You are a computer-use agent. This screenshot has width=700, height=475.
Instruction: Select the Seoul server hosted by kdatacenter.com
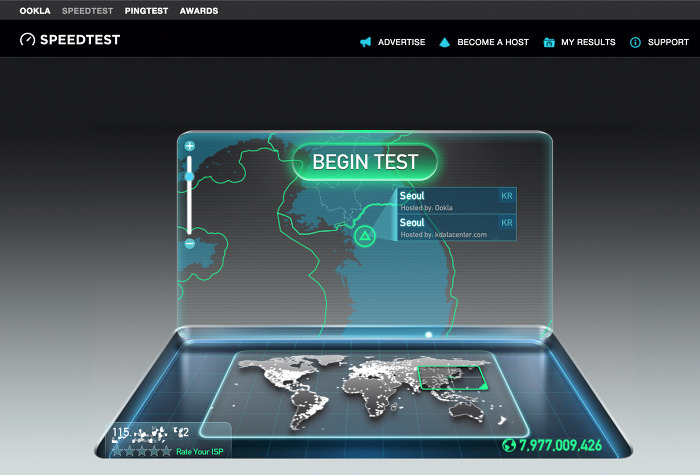coord(457,228)
